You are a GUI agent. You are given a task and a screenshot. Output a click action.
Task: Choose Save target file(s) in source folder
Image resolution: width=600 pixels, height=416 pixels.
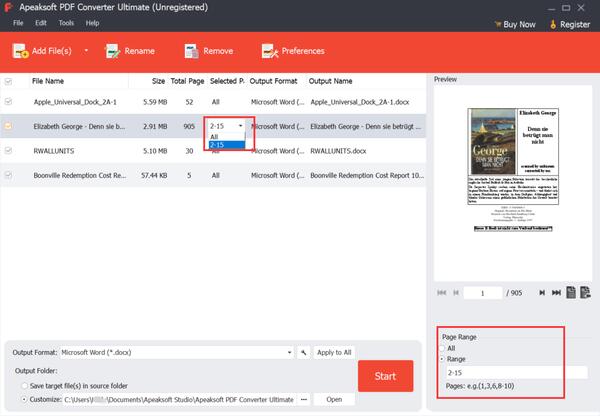[x=23, y=386]
